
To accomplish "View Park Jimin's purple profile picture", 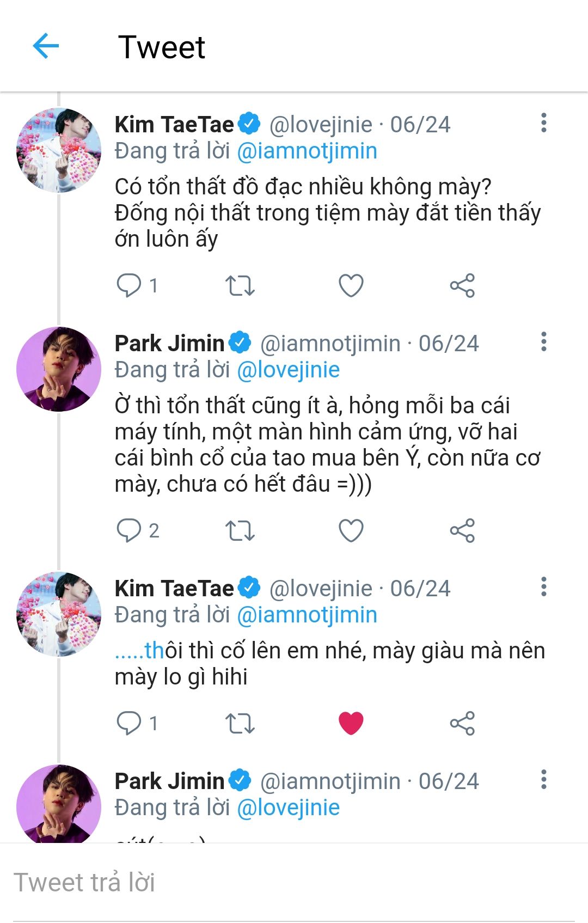I will coord(59,369).
